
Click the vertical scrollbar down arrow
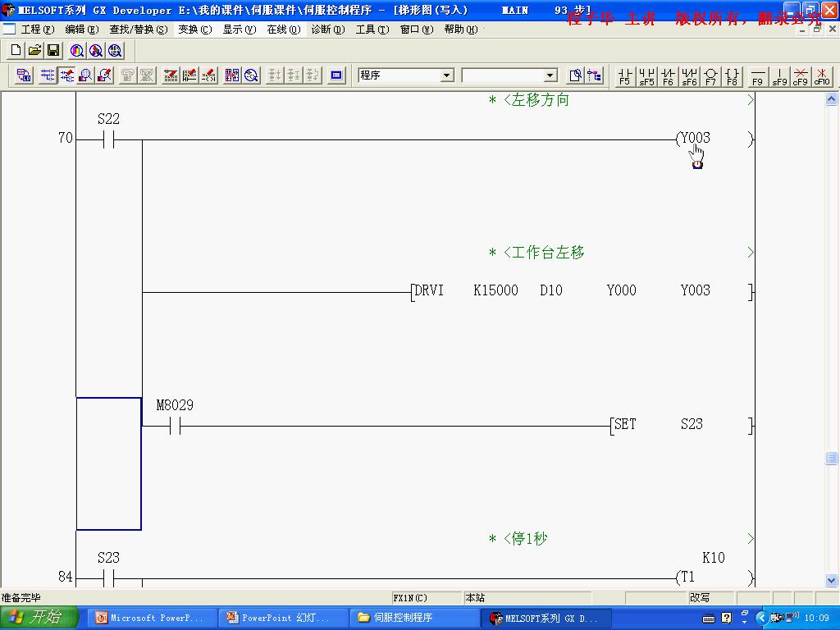[831, 580]
